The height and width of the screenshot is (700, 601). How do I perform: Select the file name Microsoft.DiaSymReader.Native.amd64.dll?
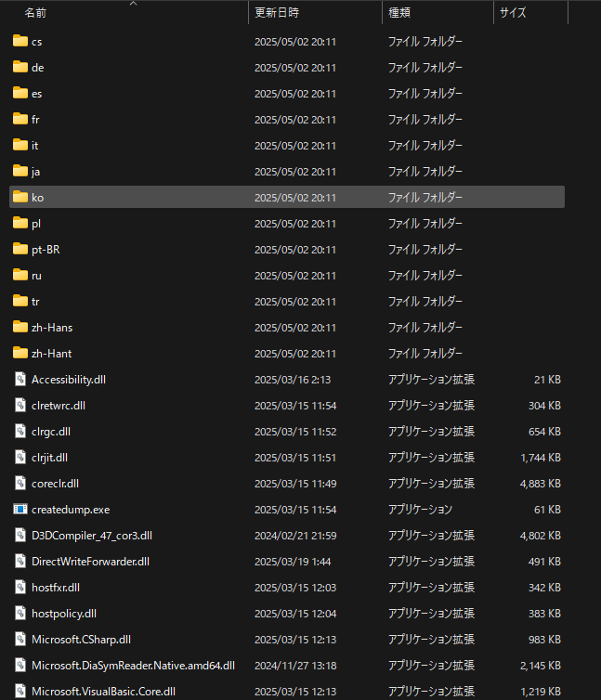pyautogui.click(x=133, y=665)
